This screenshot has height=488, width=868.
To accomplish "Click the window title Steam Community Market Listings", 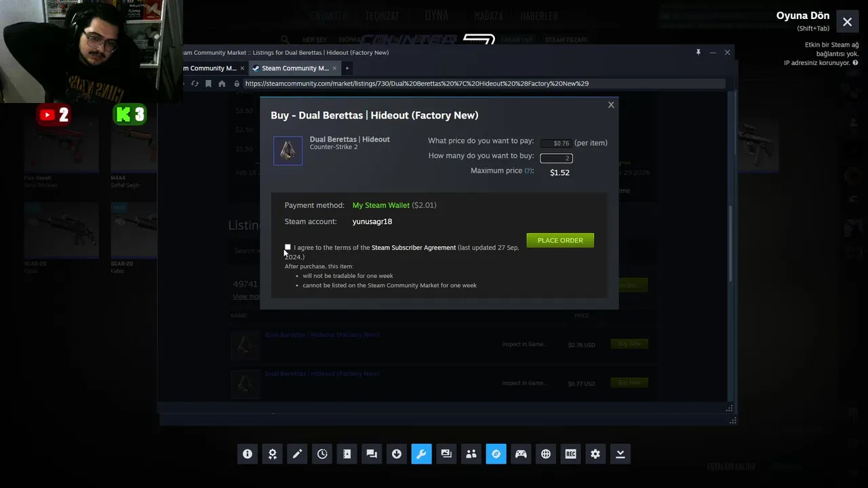I will pos(285,52).
